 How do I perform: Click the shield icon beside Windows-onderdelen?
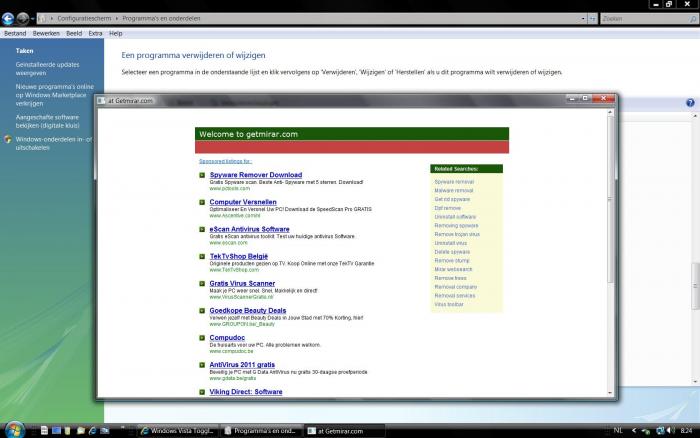click(x=8, y=139)
